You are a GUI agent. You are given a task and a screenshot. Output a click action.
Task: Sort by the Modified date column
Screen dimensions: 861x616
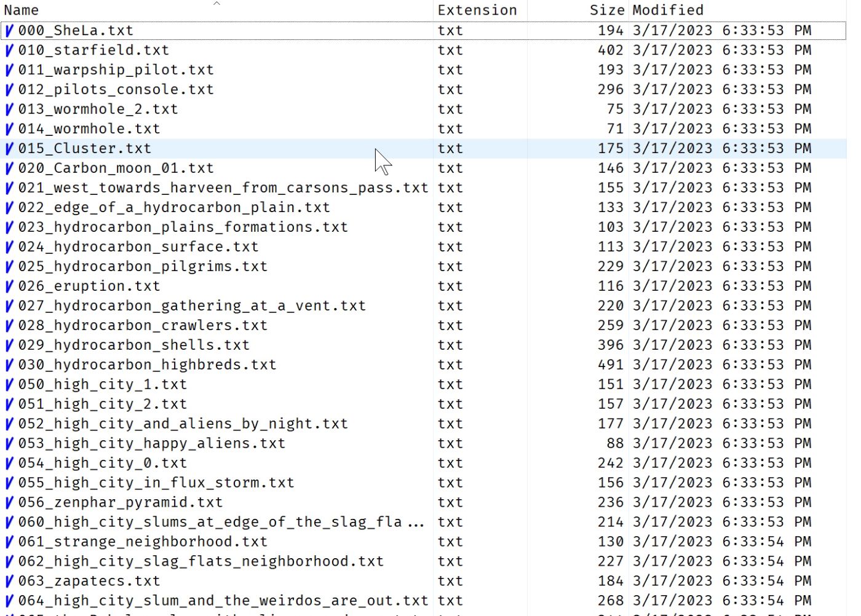pos(668,10)
